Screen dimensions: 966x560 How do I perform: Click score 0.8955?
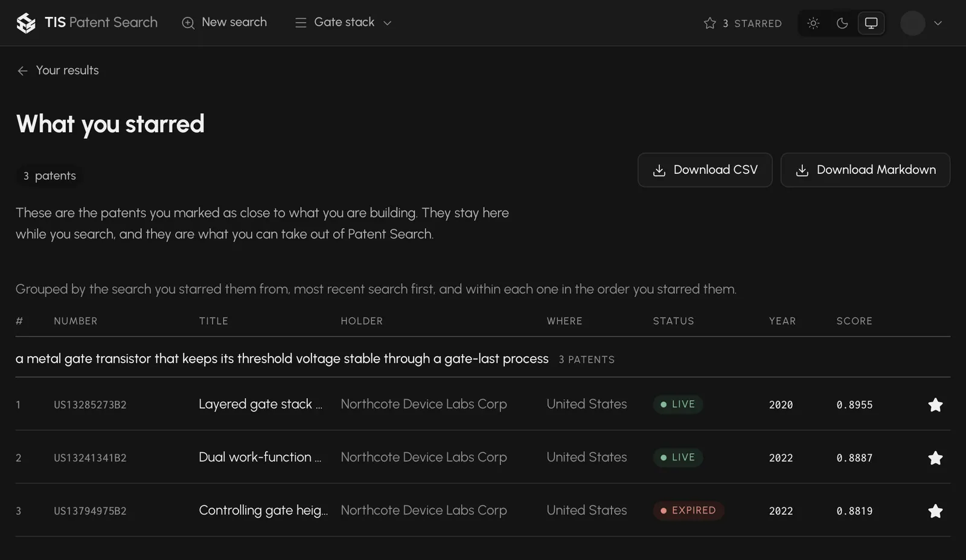coord(854,405)
